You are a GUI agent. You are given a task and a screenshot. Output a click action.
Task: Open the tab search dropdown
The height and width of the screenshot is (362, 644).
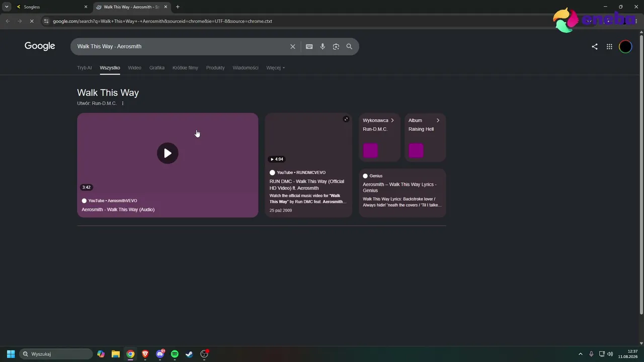7,7
